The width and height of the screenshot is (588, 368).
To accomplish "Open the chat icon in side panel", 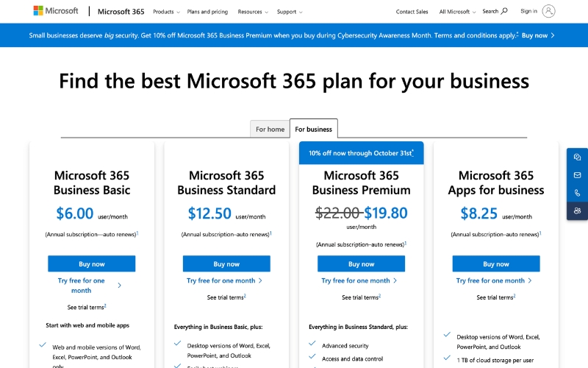I will tap(577, 158).
